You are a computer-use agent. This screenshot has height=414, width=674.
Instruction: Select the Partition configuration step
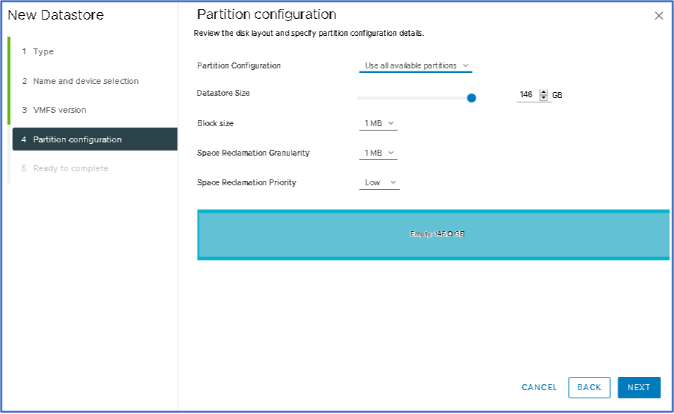click(77, 139)
